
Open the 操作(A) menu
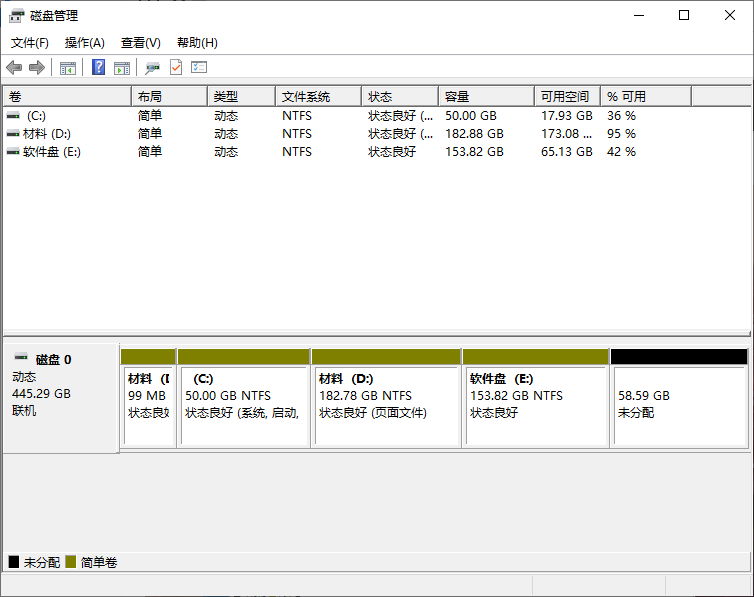click(85, 43)
